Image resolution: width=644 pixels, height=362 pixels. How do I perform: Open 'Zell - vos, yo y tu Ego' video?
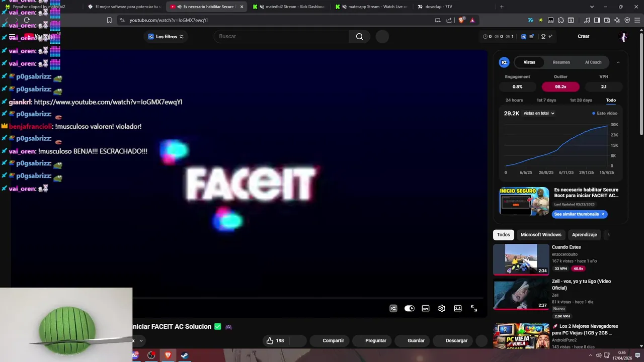(521, 295)
